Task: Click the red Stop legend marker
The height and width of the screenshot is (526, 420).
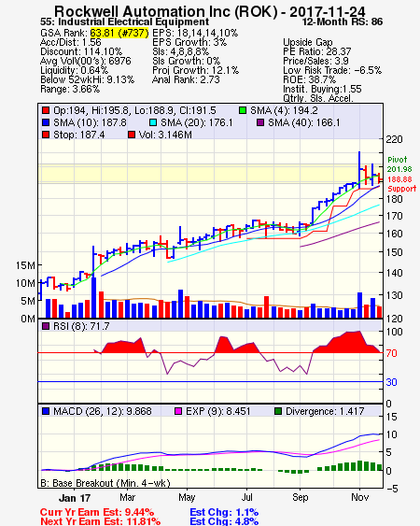Action: [46, 135]
